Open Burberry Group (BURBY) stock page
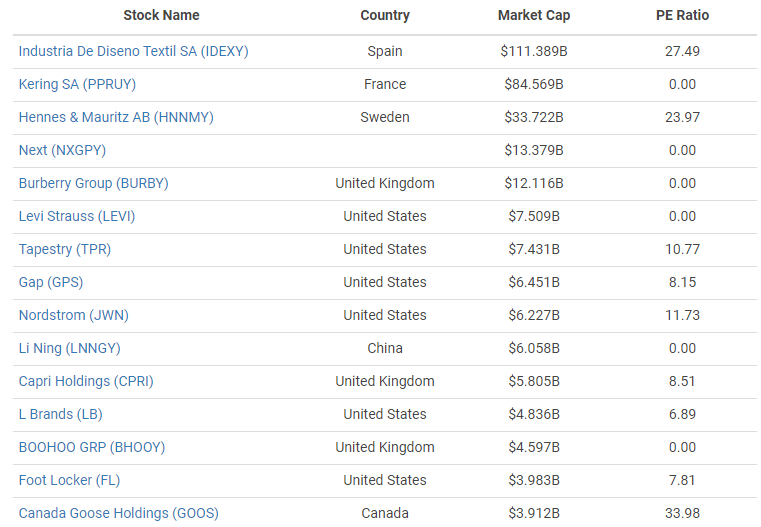The height and width of the screenshot is (527, 761). tap(93, 183)
